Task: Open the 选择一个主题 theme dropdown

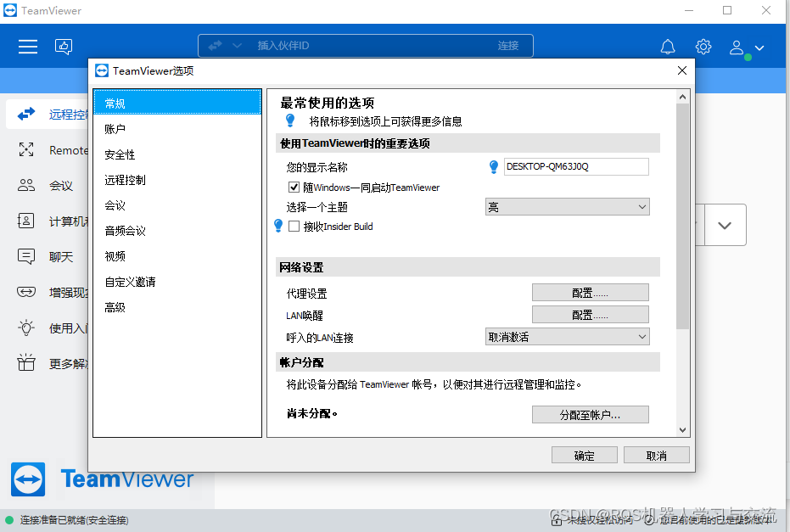Action: (x=568, y=207)
